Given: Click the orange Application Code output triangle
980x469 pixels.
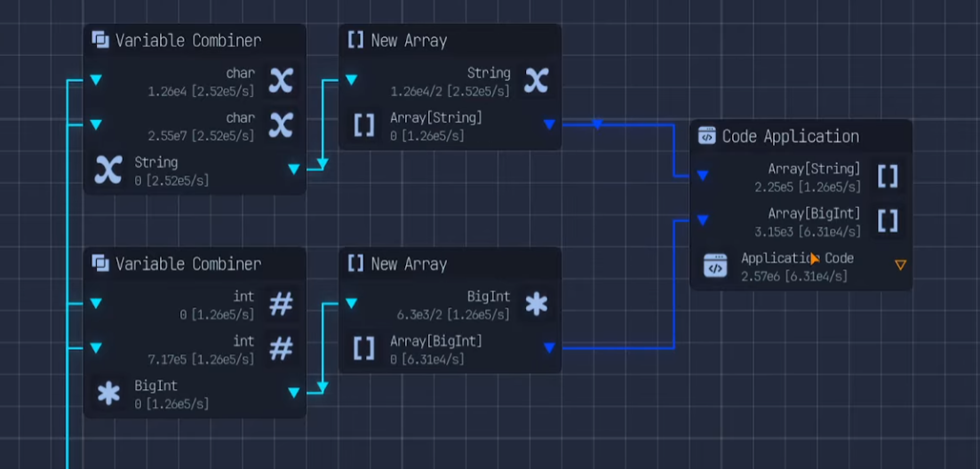Looking at the screenshot, I should 900,265.
